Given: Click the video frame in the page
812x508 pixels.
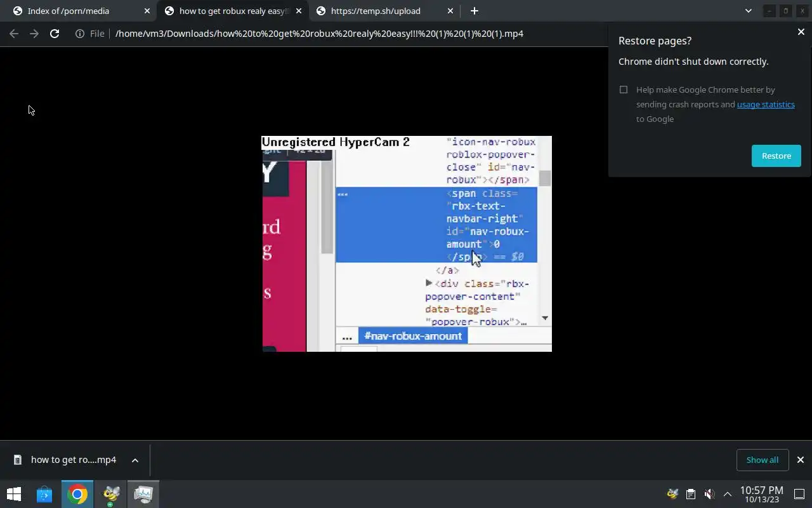Looking at the screenshot, I should coord(407,244).
